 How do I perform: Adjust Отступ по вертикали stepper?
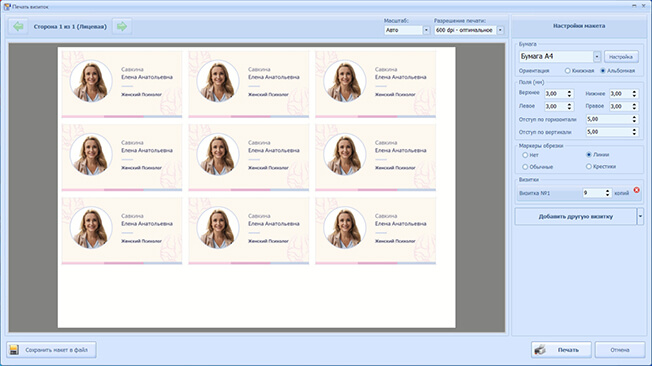pos(634,132)
